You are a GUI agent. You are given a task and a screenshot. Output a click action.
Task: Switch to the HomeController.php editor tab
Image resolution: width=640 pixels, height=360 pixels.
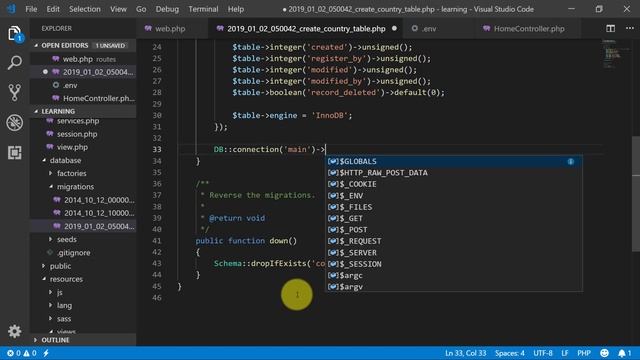[529, 29]
